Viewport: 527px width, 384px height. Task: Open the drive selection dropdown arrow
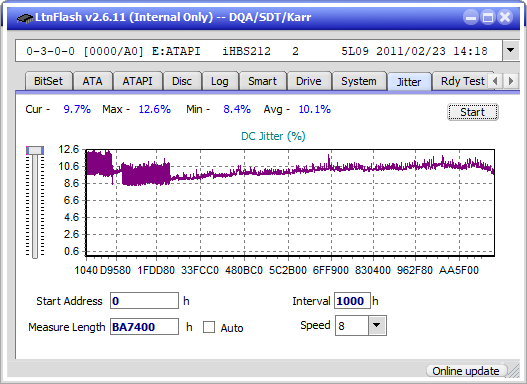pos(511,51)
